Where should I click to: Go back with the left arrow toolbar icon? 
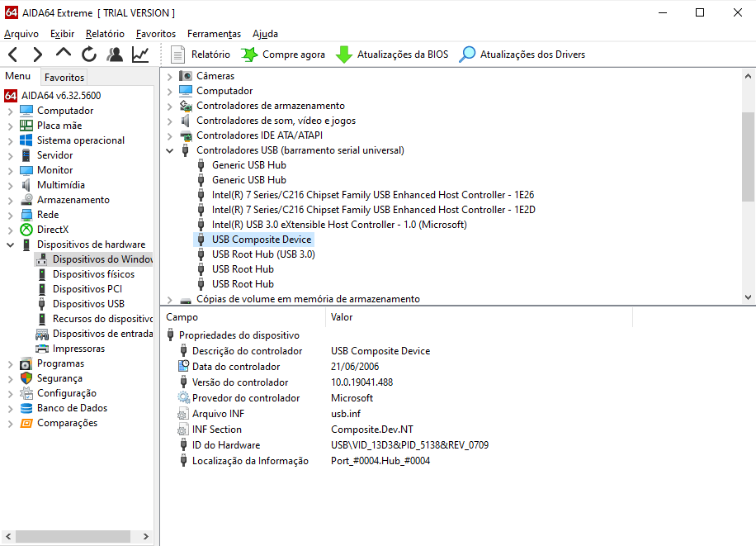[x=13, y=55]
